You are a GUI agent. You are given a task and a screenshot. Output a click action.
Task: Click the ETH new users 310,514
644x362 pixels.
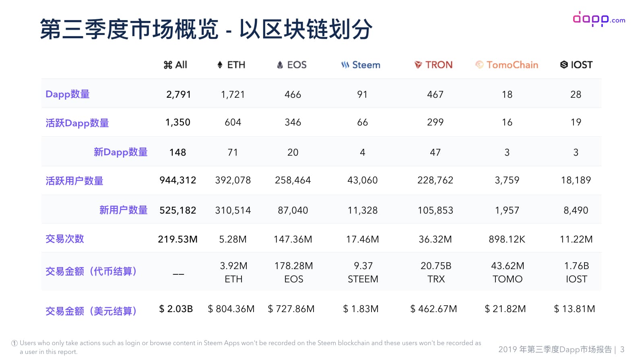click(x=233, y=210)
